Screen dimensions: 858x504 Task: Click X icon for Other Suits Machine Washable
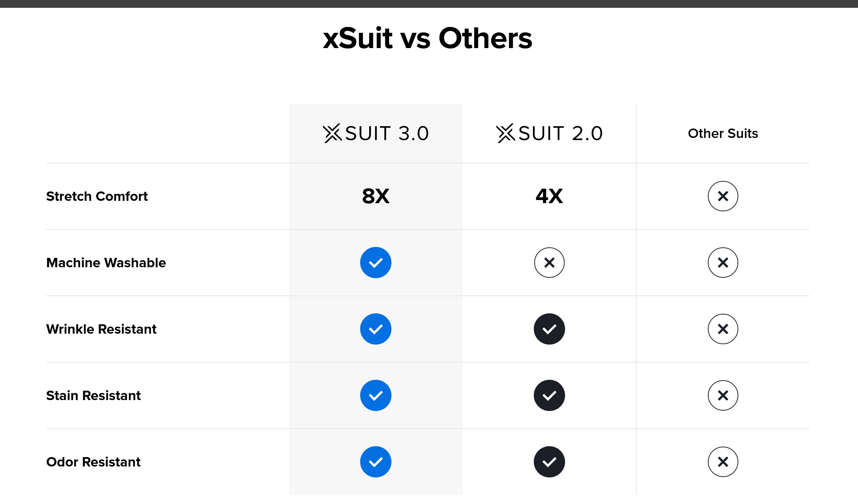[723, 263]
